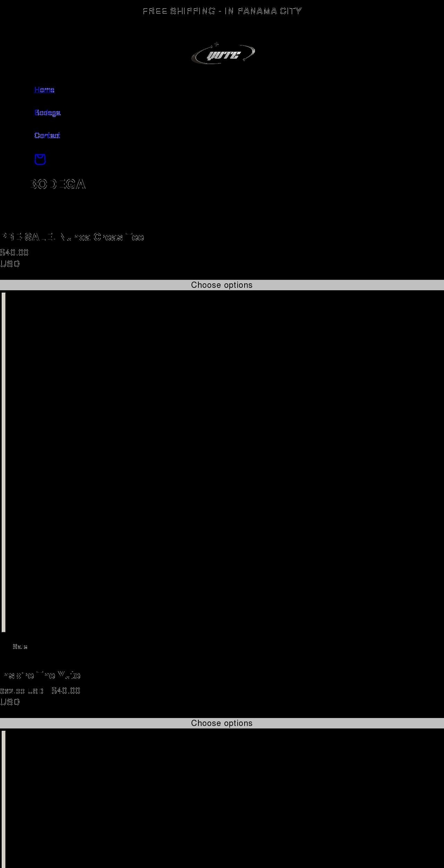Viewport: 444px width, 868px height.
Task: Click the light vertical strip beside the first product image
Action: click(x=4, y=462)
